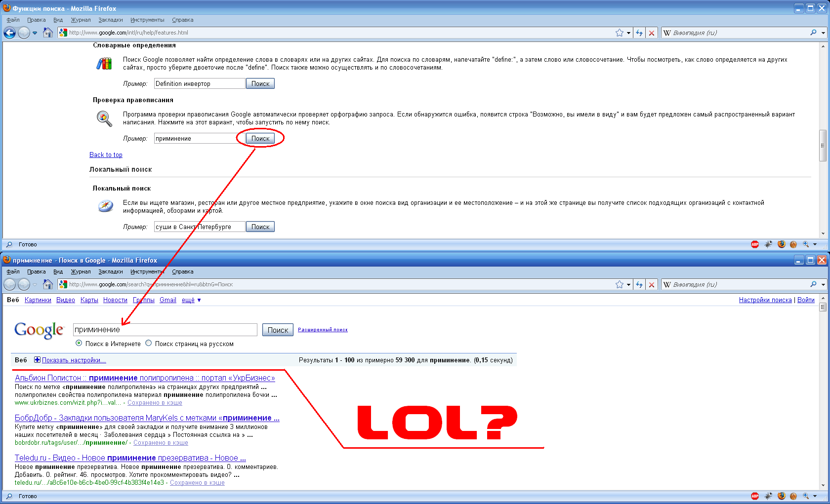Click the Google search field containing 'приминение'
The image size is (830, 504).
[165, 330]
